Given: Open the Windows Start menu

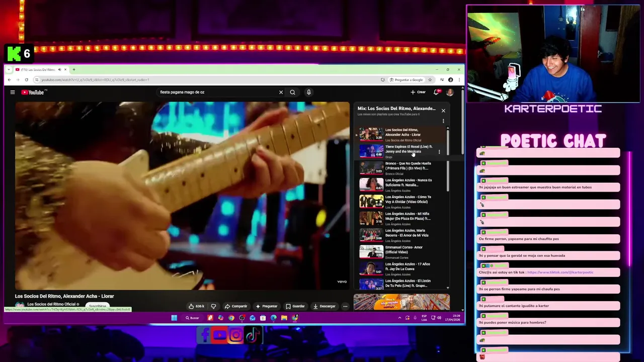Looking at the screenshot, I should [x=174, y=318].
